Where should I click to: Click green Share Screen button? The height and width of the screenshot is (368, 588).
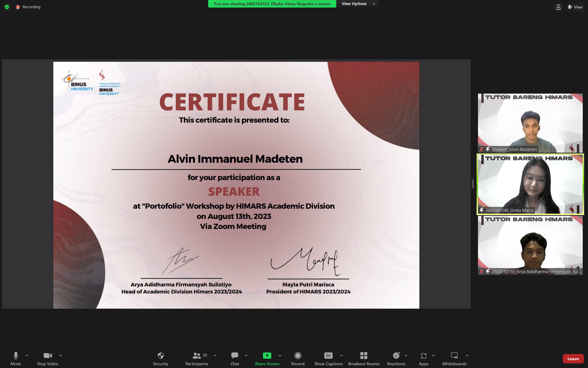pyautogui.click(x=267, y=359)
